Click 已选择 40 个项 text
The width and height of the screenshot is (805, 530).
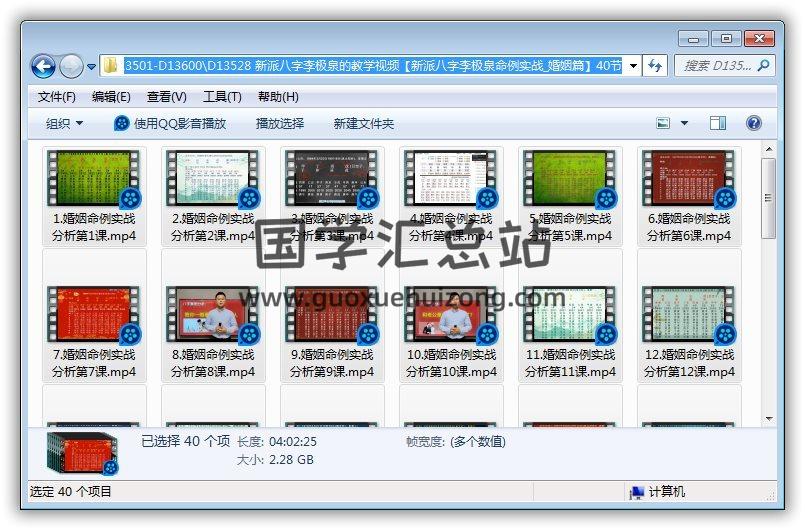[x=185, y=441]
